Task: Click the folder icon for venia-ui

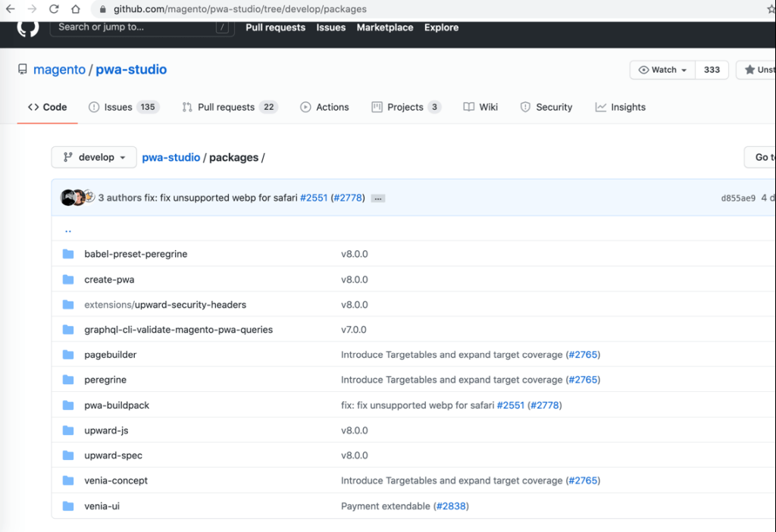Action: 68,505
